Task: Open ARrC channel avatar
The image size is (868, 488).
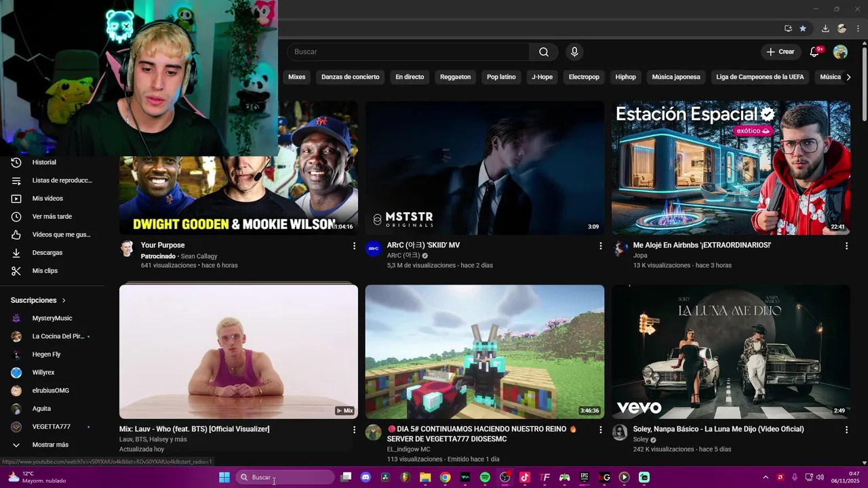Action: (x=374, y=249)
